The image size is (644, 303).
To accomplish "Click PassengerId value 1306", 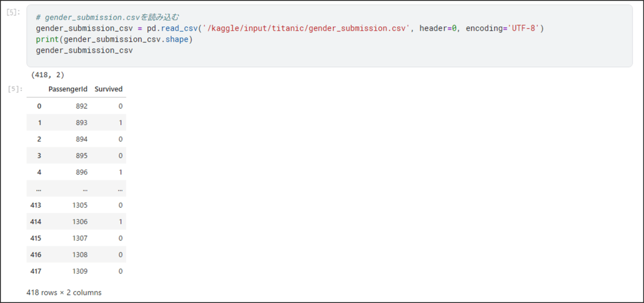I will [x=80, y=222].
